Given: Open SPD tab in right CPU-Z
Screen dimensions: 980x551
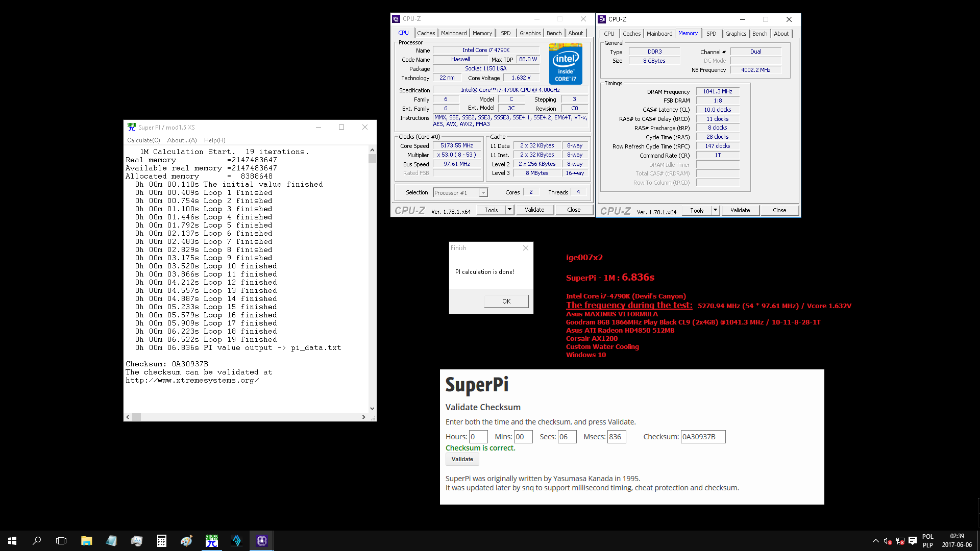Looking at the screenshot, I should tap(712, 34).
